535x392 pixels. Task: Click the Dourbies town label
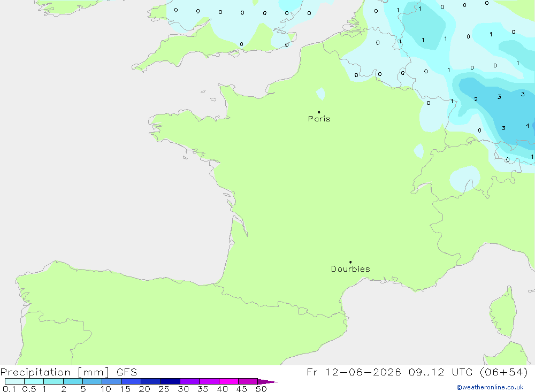[350, 269]
